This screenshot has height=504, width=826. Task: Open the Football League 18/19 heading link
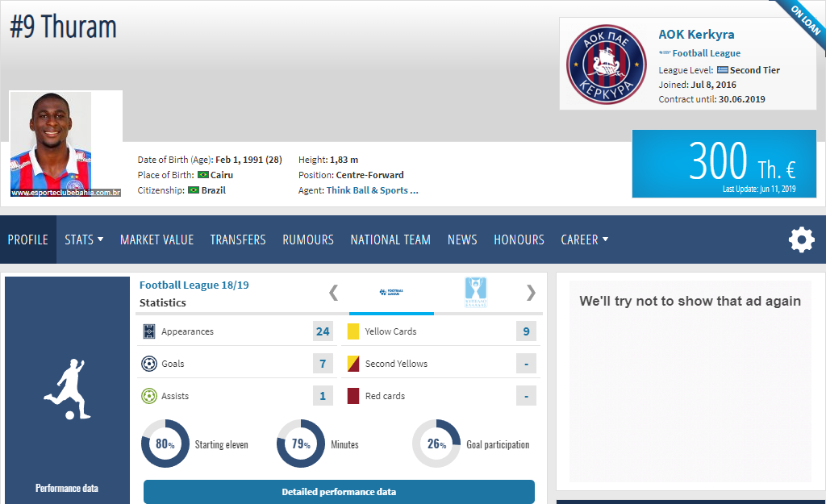coord(194,285)
